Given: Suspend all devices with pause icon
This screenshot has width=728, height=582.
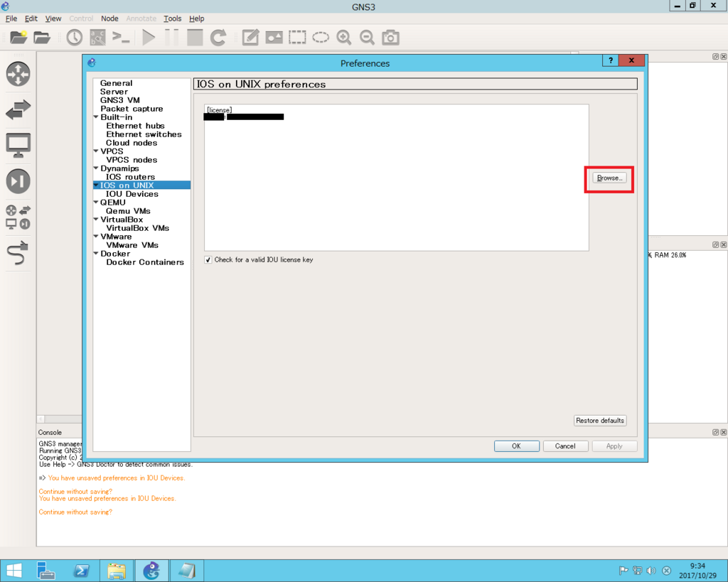Looking at the screenshot, I should click(172, 37).
